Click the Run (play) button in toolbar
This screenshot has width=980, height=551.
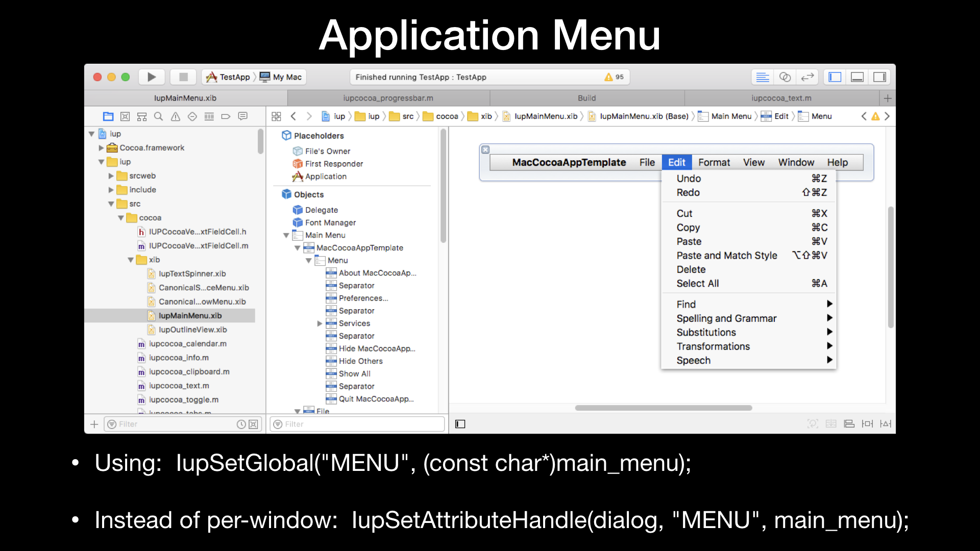[152, 77]
